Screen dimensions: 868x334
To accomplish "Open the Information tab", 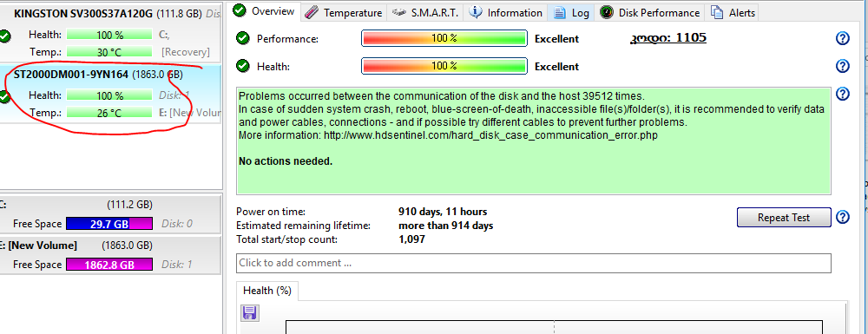I will point(505,12).
